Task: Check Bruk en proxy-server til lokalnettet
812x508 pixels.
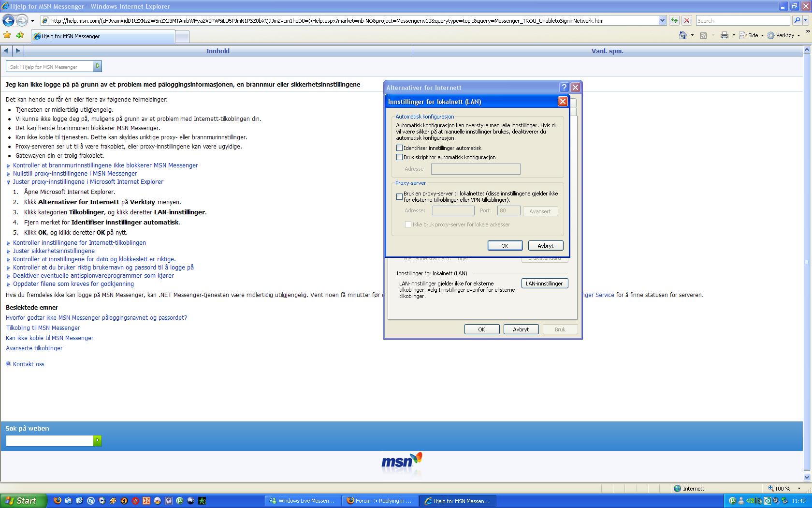Action: coord(399,196)
